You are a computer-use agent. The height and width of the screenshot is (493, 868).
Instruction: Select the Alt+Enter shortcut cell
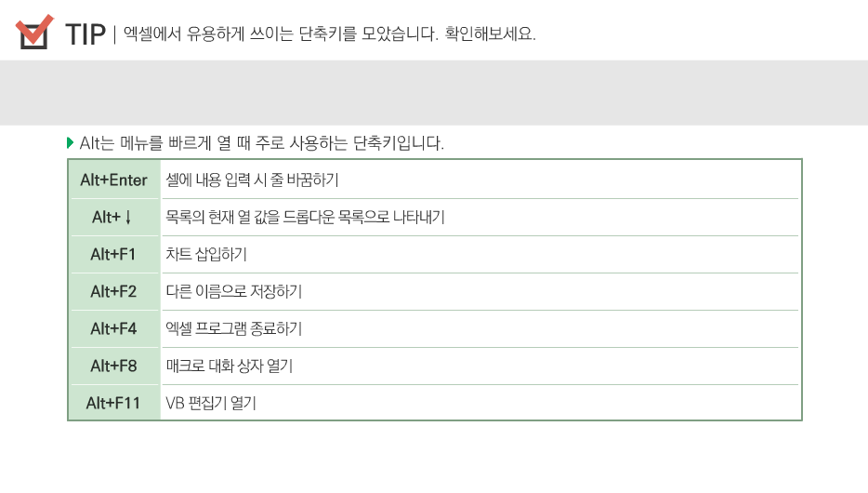point(114,180)
